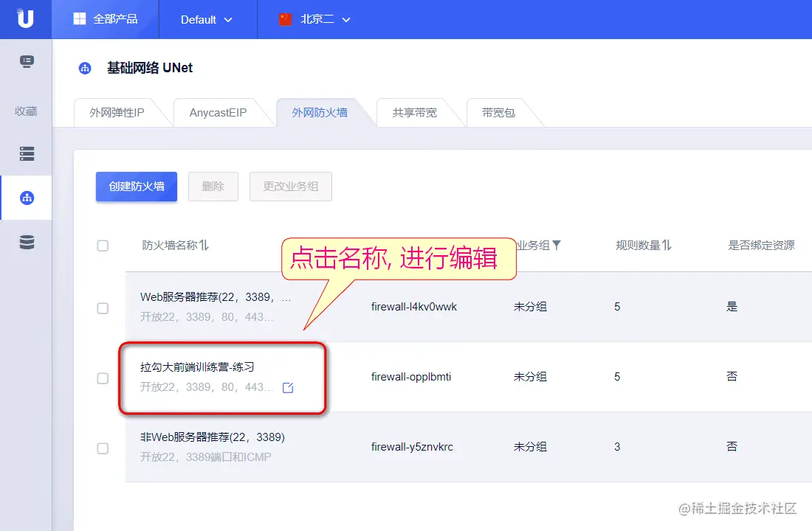Click edit icon beside 拉勾大前端训练营 description
Image resolution: width=812 pixels, height=531 pixels.
pos(288,388)
